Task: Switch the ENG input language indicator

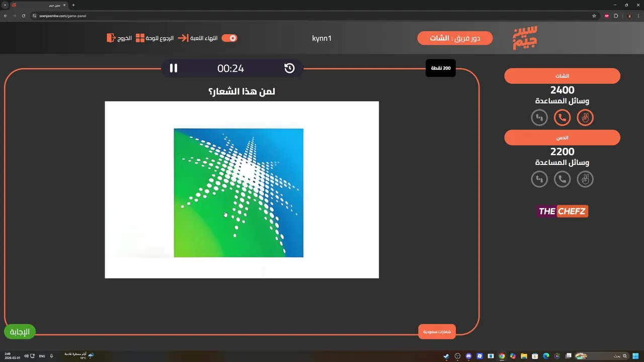Action: point(42,356)
